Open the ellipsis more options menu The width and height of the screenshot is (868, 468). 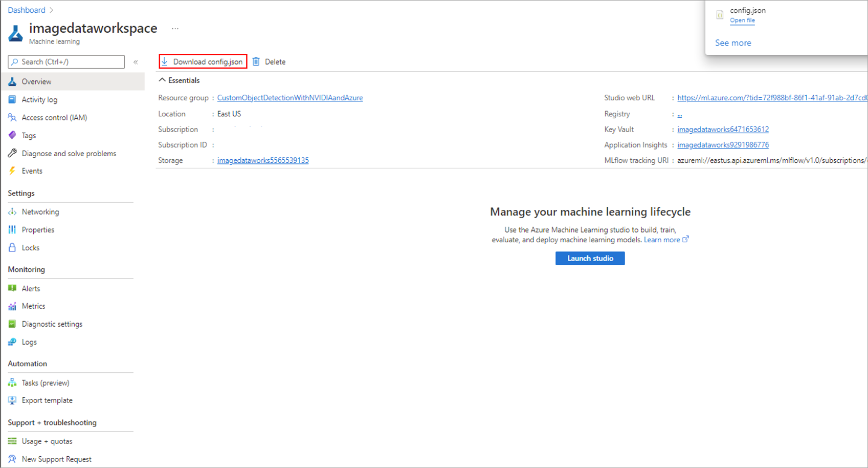(x=175, y=29)
